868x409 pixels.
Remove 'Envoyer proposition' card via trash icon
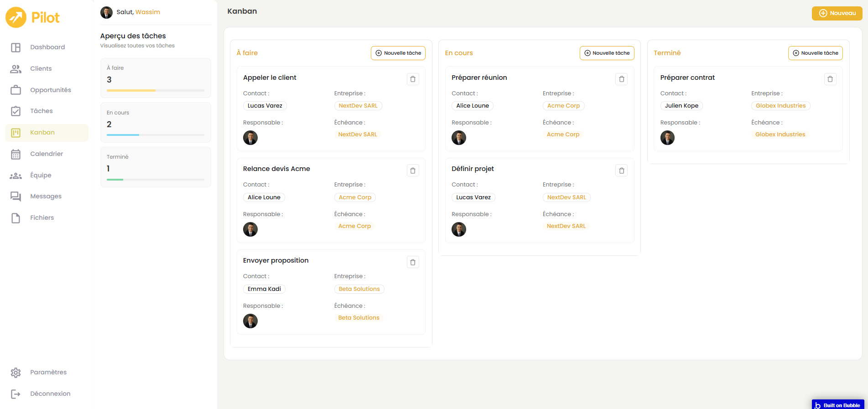[413, 262]
